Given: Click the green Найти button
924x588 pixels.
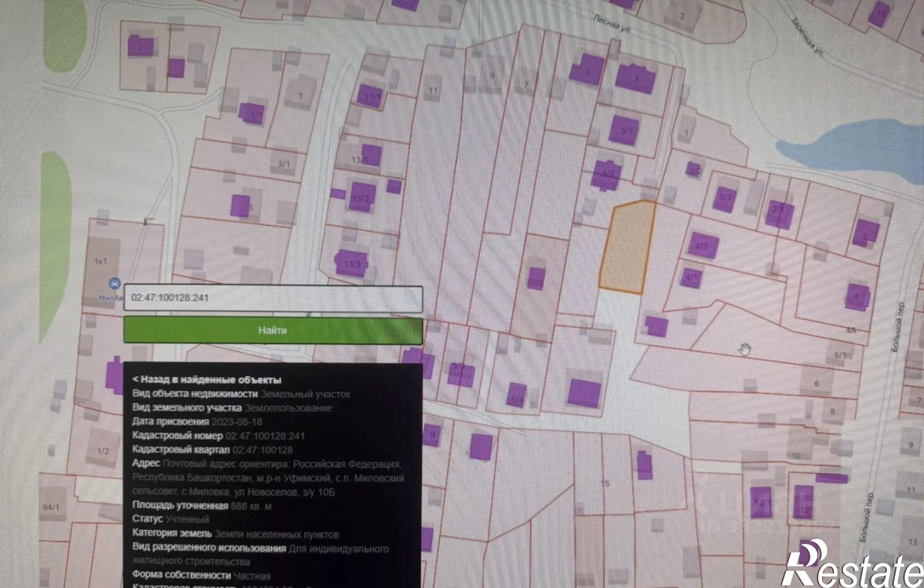Looking at the screenshot, I should point(273,330).
